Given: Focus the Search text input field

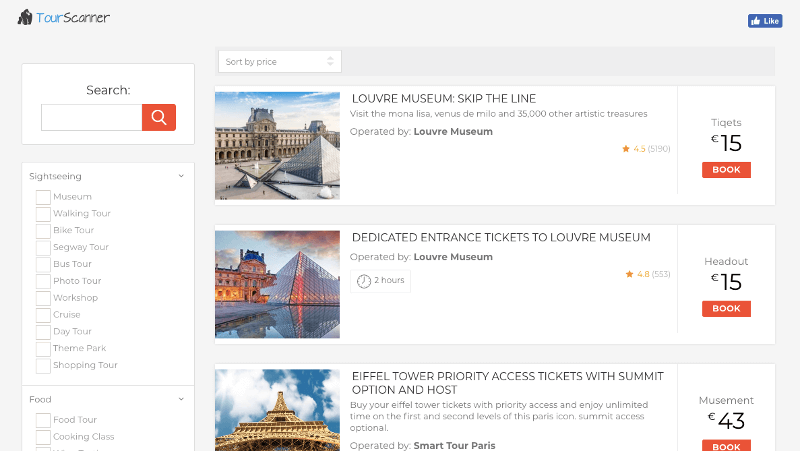Looking at the screenshot, I should 91,117.
